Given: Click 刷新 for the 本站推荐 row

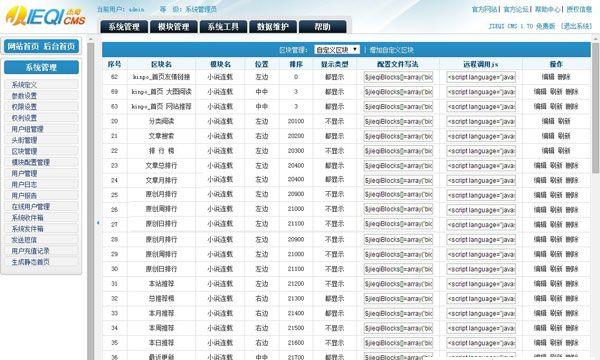Looking at the screenshot, I should pyautogui.click(x=556, y=284).
